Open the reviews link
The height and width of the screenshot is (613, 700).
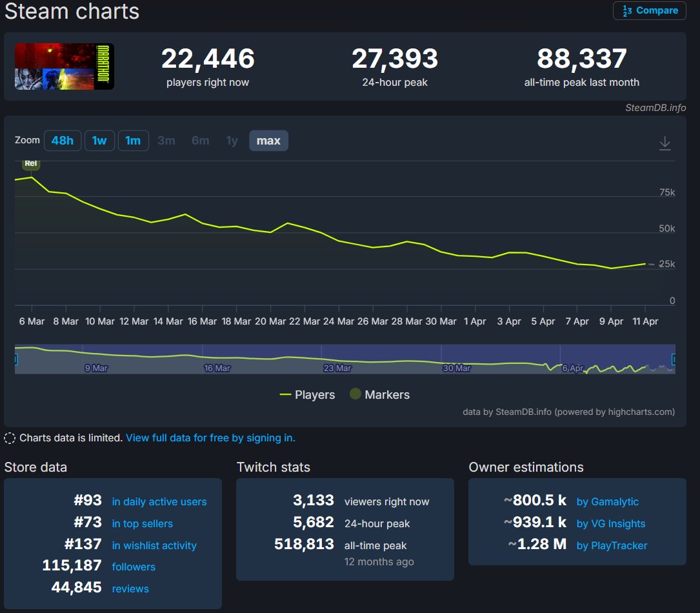coord(130,589)
